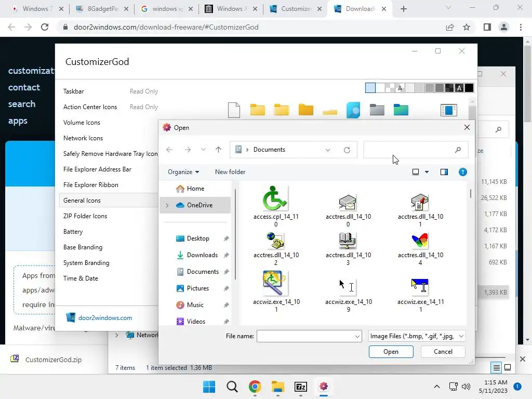Pick the light blue background swatch
This screenshot has height=399, width=532.
click(x=370, y=88)
